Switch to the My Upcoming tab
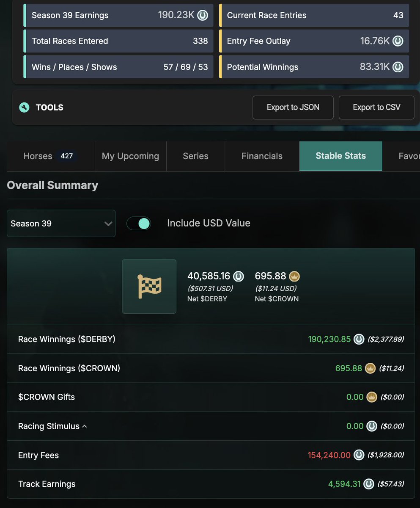Screen dimensions: 420x508 (x=130, y=156)
